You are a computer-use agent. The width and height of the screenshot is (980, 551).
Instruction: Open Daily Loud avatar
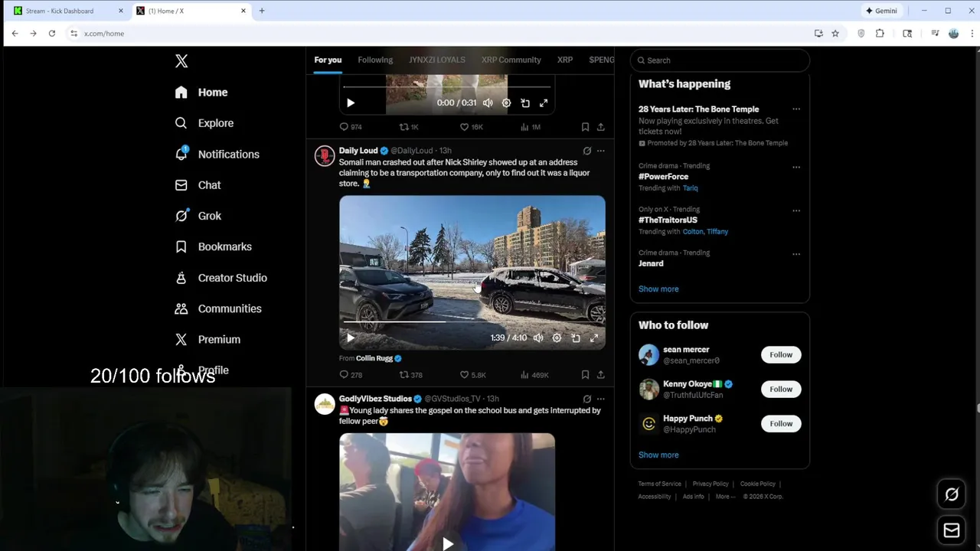pyautogui.click(x=325, y=156)
